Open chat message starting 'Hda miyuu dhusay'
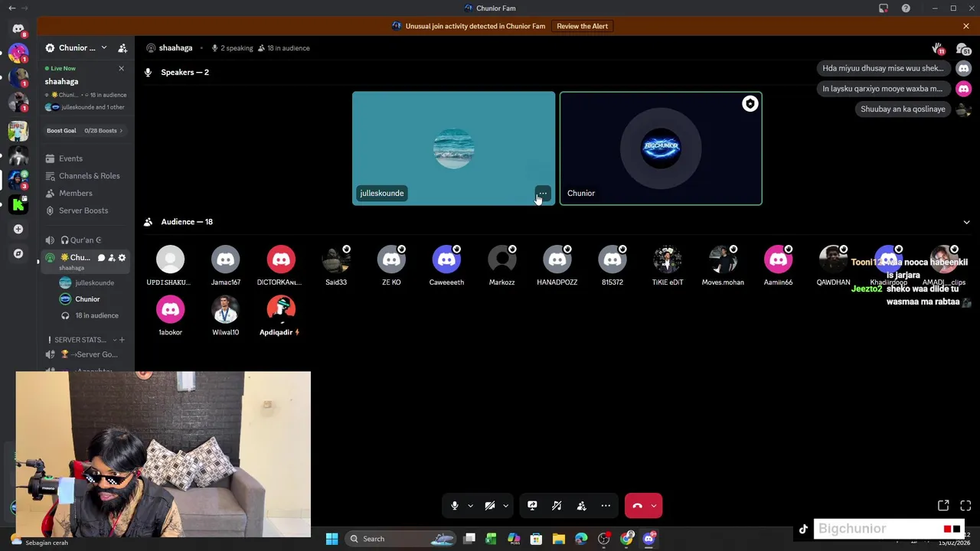Image resolution: width=980 pixels, height=551 pixels. 883,68
